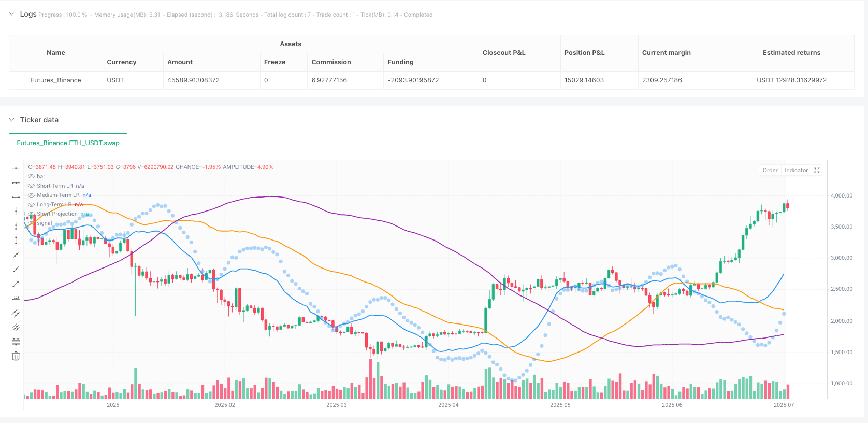Viewport: 868px width, 423px height.
Task: Click the Estimated returns column header
Action: coord(791,53)
